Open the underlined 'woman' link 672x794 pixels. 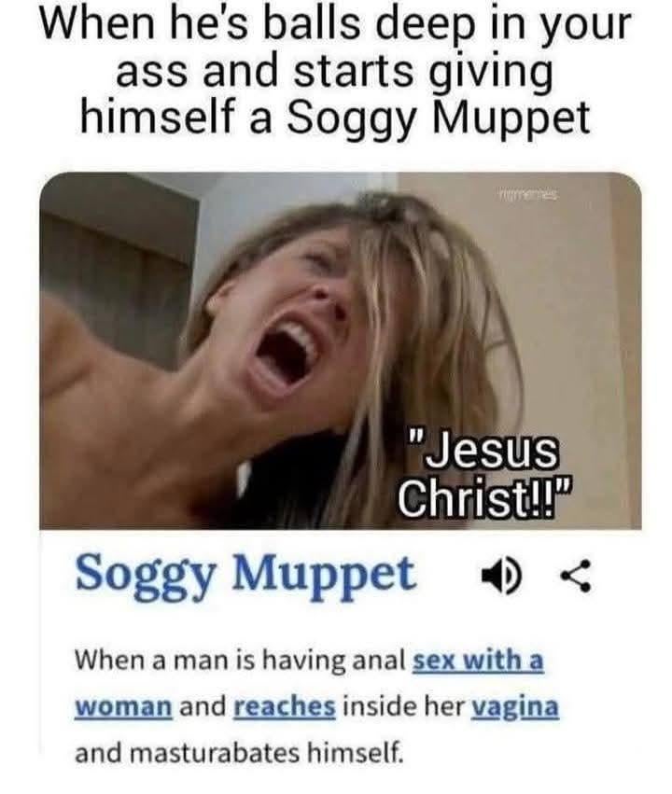pyautogui.click(x=123, y=706)
